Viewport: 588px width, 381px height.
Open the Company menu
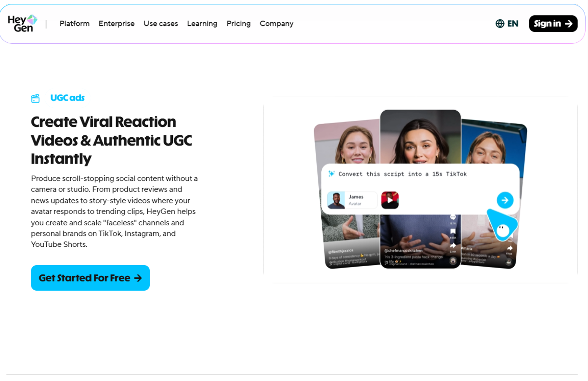(276, 24)
